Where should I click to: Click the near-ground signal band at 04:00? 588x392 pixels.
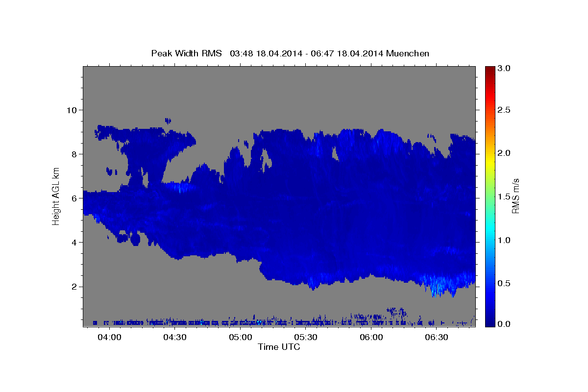pyautogui.click(x=109, y=322)
